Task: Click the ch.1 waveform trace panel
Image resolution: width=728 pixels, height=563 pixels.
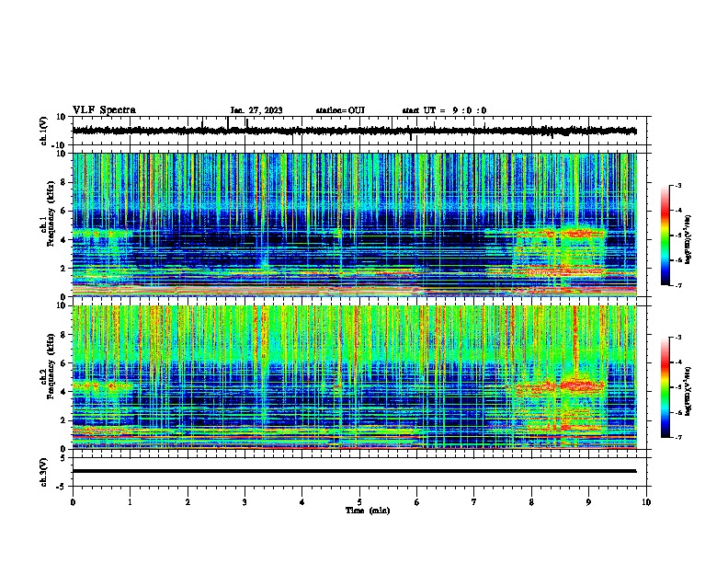Action: point(358,131)
